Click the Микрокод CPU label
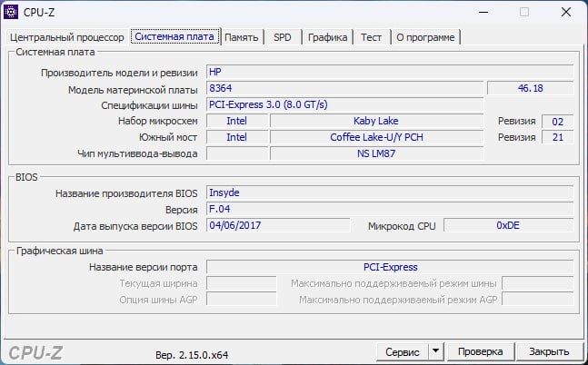This screenshot has width=588, height=365. tap(402, 226)
